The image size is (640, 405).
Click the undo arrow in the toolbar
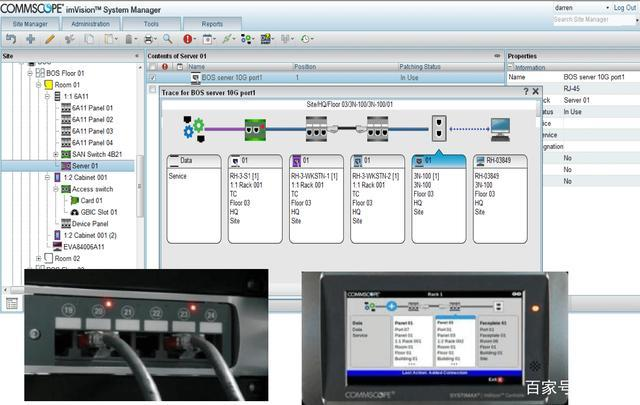[x=11, y=39]
